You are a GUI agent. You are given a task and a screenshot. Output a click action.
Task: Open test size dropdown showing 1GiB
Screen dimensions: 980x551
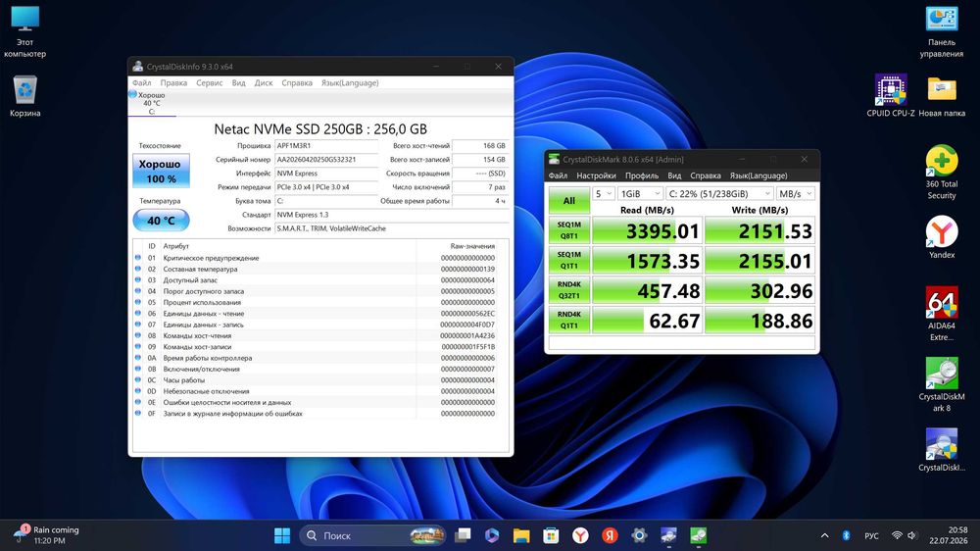pyautogui.click(x=640, y=194)
